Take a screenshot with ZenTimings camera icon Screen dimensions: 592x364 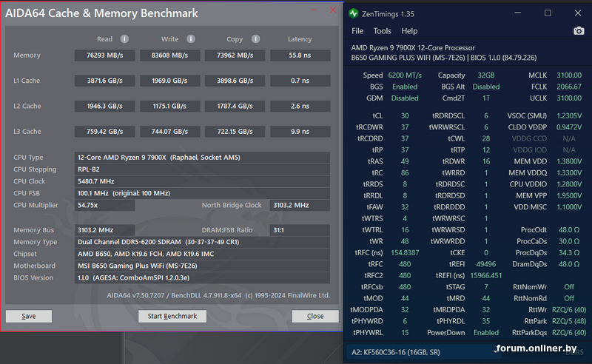(579, 31)
